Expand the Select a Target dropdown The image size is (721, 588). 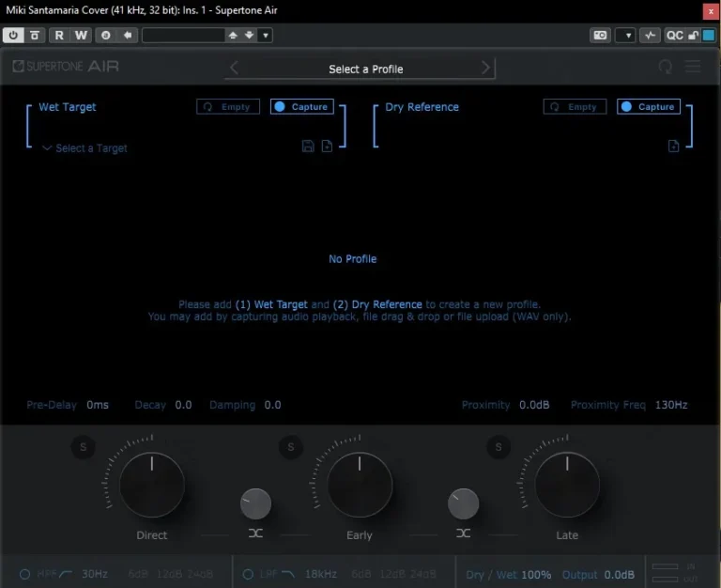pyautogui.click(x=84, y=148)
